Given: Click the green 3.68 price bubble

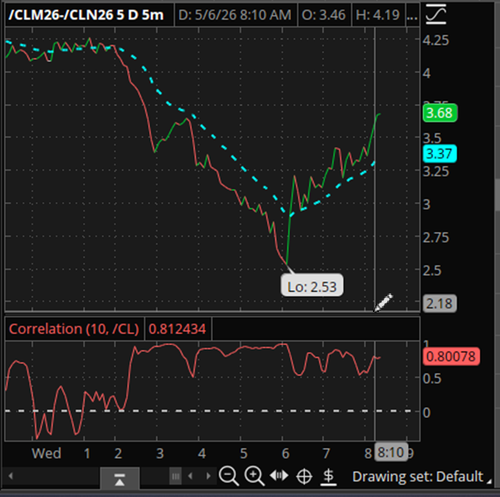Looking at the screenshot, I should click(x=440, y=113).
